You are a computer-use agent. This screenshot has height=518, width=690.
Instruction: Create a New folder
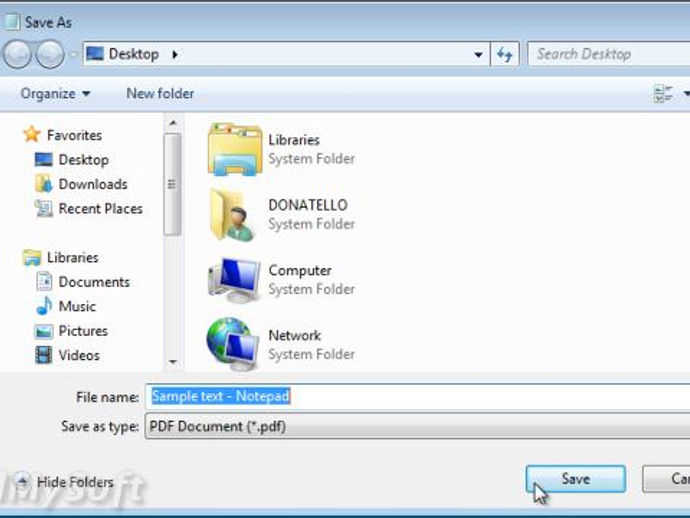tap(160, 93)
